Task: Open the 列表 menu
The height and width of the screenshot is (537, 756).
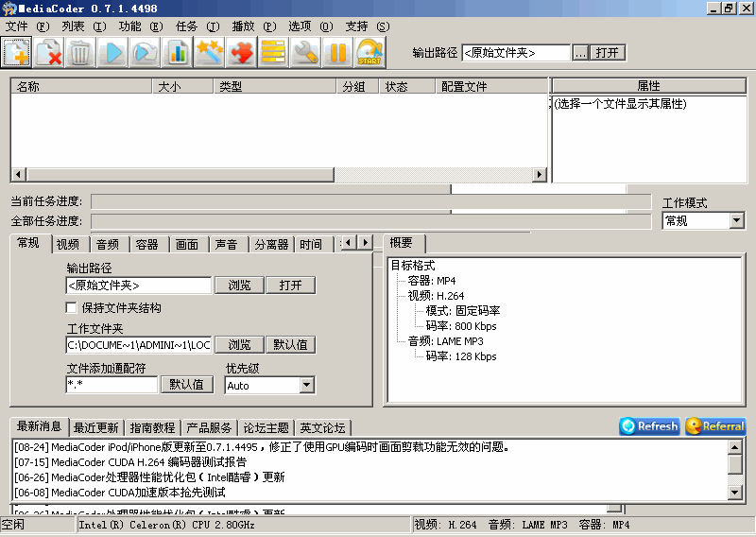Action: click(x=84, y=26)
